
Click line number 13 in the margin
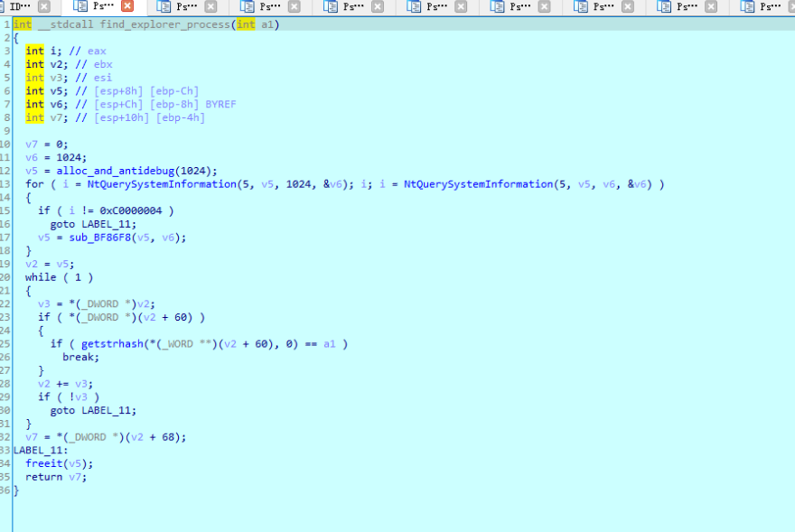pyautogui.click(x=8, y=183)
